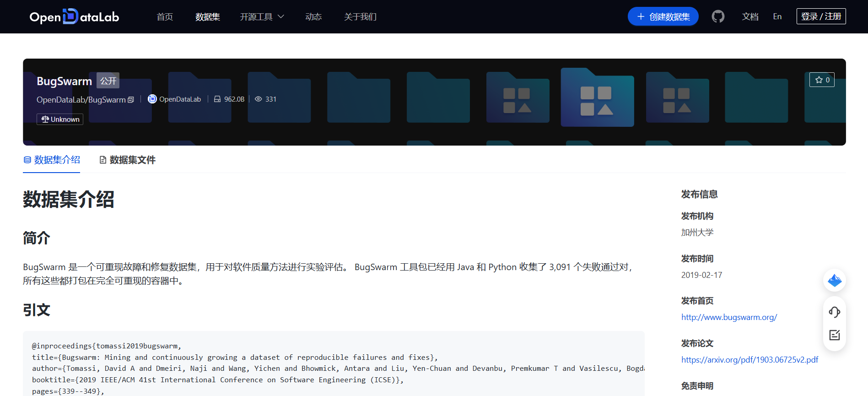This screenshot has width=868, height=396.
Task: Click the 公开 visibility tag
Action: pyautogui.click(x=108, y=81)
